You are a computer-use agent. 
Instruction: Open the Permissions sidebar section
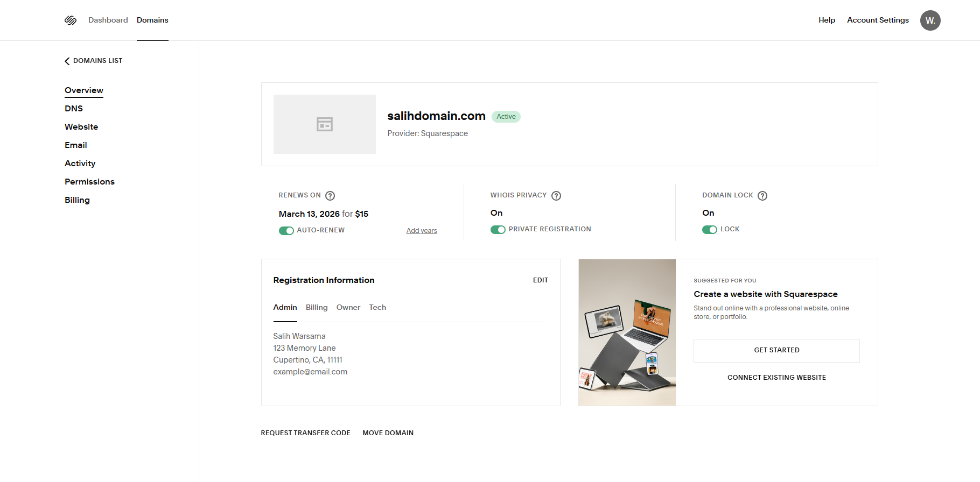[x=90, y=182]
